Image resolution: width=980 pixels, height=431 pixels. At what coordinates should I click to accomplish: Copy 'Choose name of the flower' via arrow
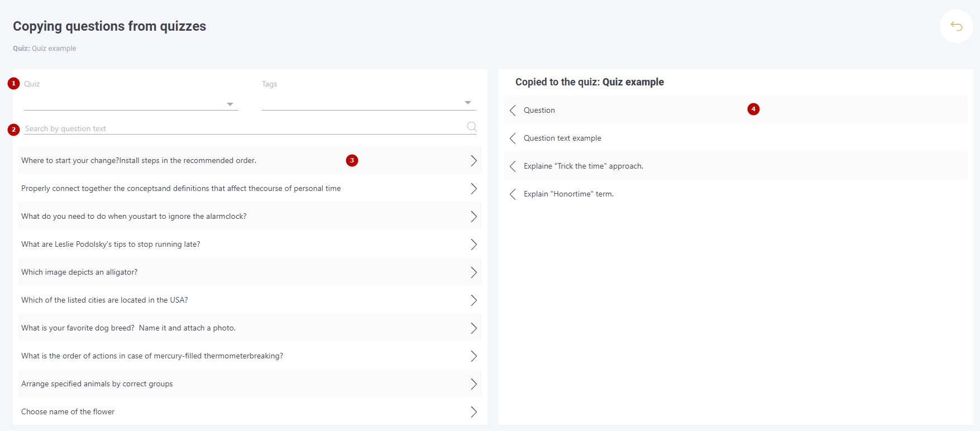tap(474, 412)
